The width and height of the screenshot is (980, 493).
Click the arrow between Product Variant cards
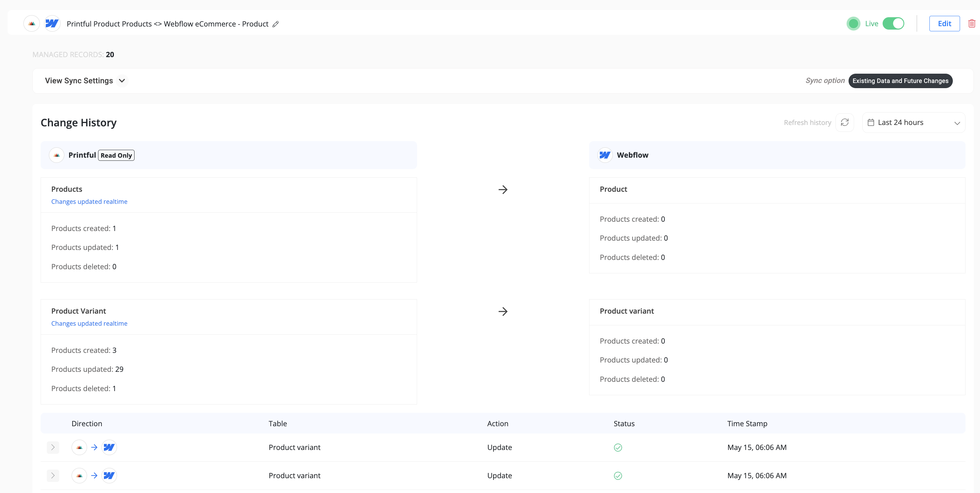(x=503, y=312)
